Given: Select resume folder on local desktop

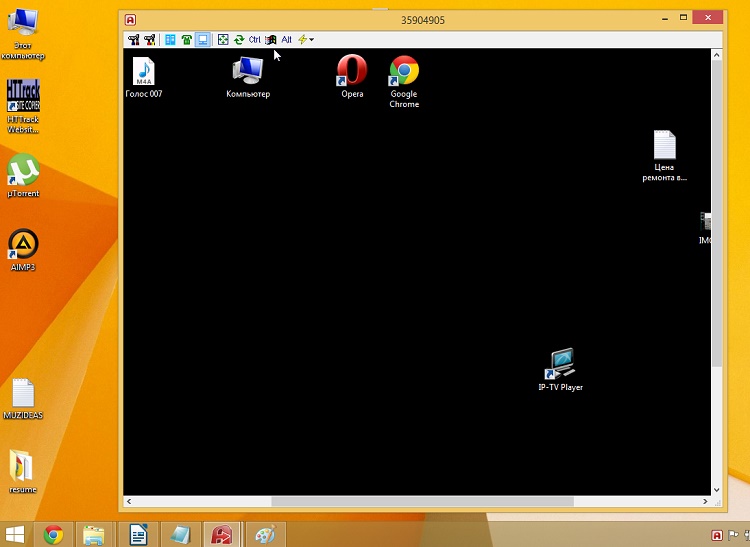Looking at the screenshot, I should coord(22,472).
